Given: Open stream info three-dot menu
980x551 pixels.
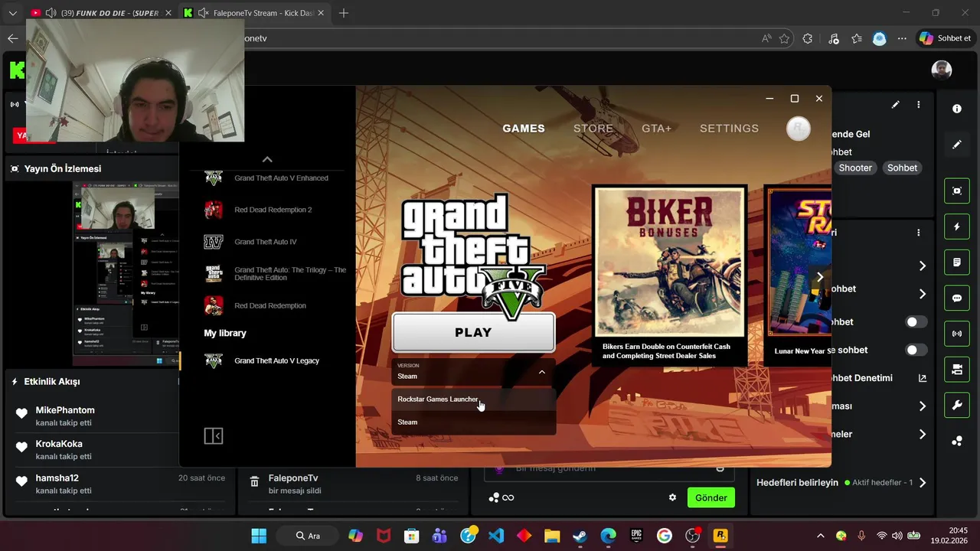Looking at the screenshot, I should (x=919, y=105).
